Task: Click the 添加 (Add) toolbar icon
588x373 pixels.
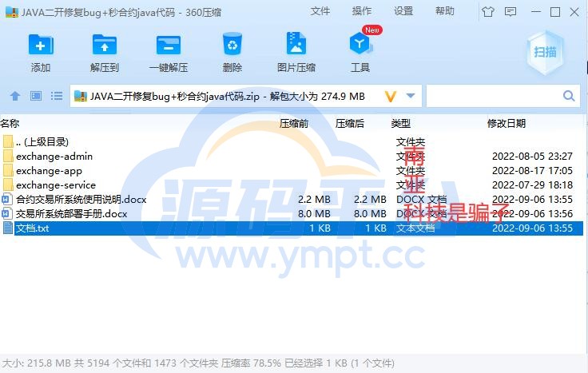Action: pyautogui.click(x=41, y=45)
